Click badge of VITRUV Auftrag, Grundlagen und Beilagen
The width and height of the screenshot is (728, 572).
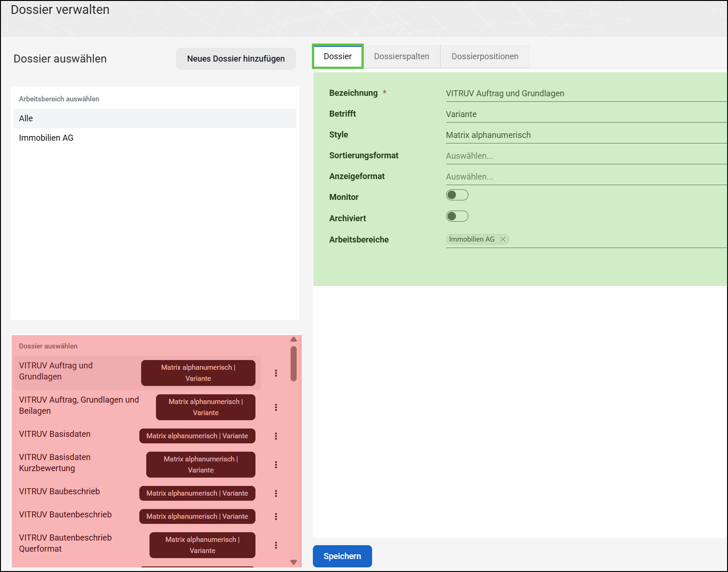205,407
